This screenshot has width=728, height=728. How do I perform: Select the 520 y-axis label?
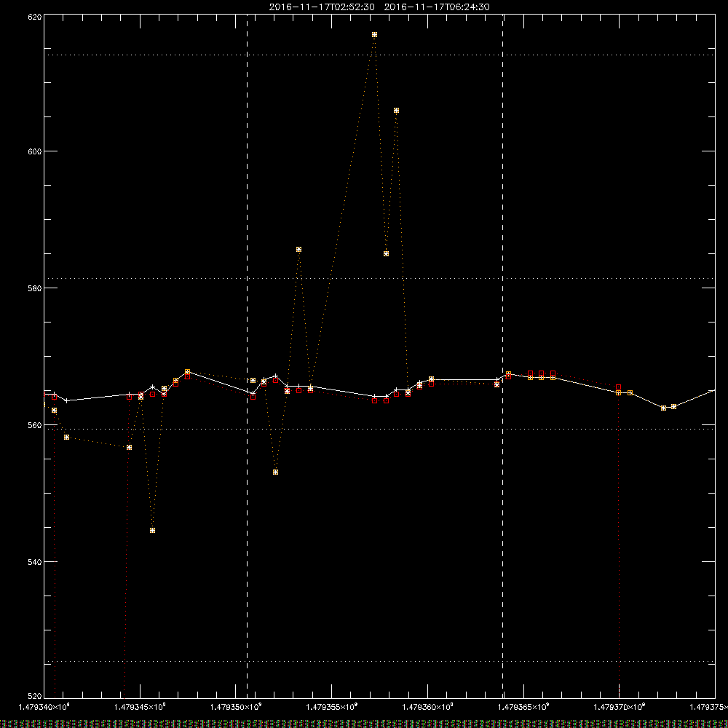(35, 696)
